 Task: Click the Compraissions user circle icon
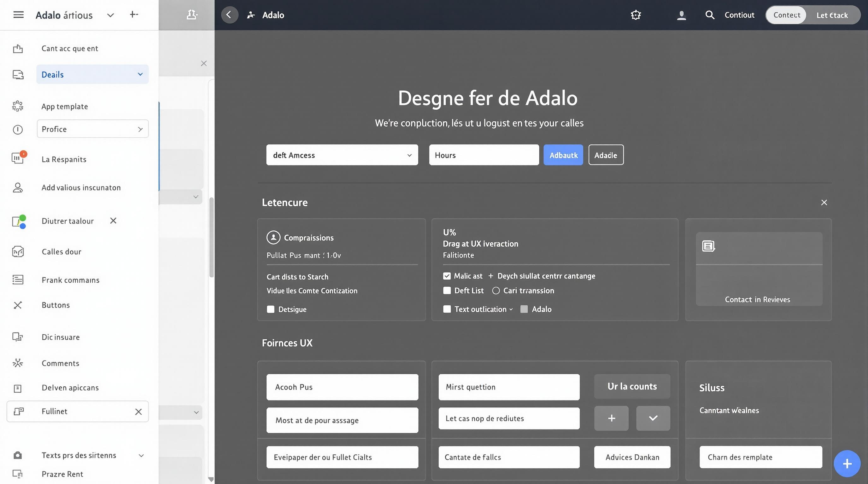point(273,237)
